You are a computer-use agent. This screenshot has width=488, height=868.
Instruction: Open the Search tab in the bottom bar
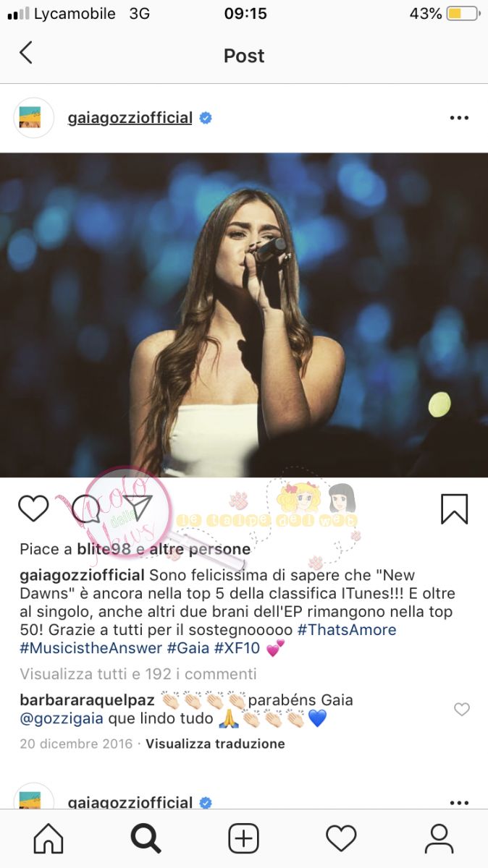click(x=146, y=839)
